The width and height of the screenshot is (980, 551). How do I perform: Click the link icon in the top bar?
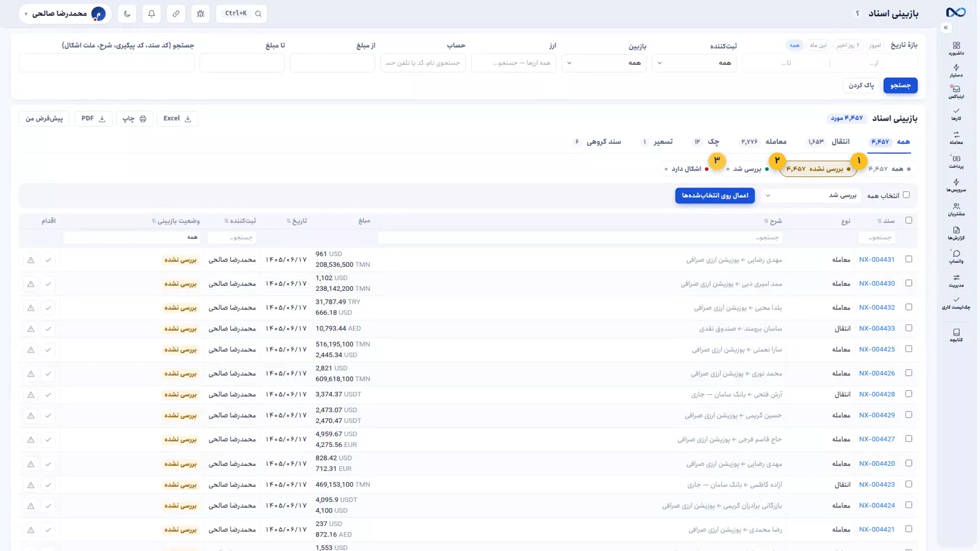(176, 13)
